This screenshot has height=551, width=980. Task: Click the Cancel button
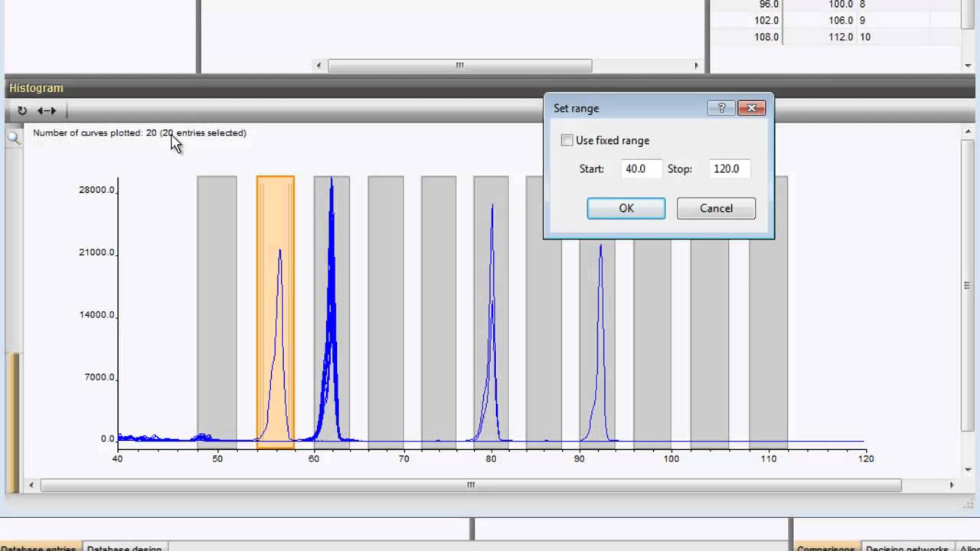(x=716, y=208)
